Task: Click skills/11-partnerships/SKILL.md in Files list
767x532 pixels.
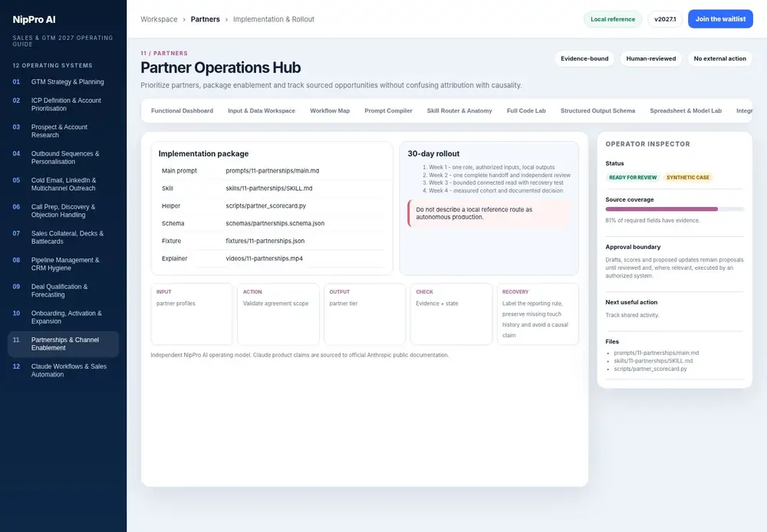Action: [x=653, y=361]
